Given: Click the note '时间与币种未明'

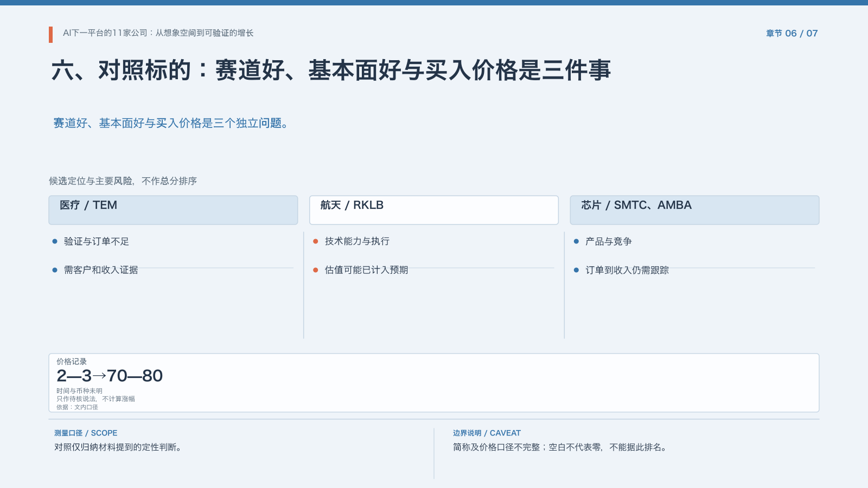Looking at the screenshot, I should 79,391.
